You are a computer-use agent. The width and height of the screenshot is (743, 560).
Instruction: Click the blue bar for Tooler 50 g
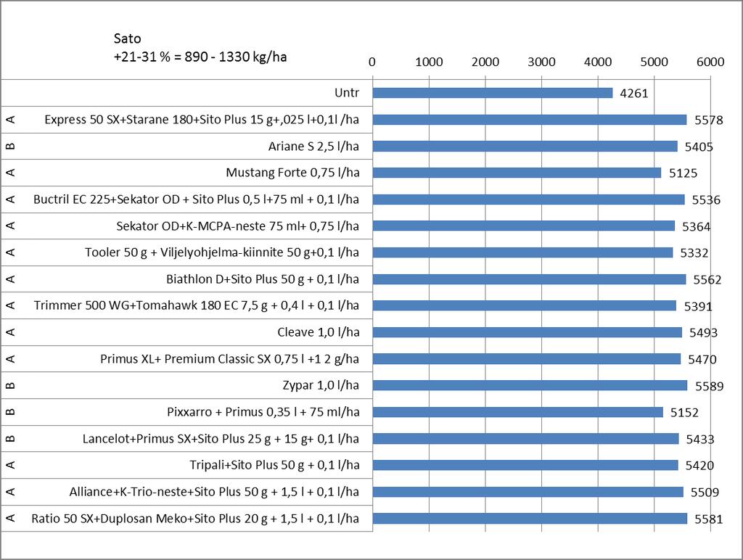pos(522,252)
